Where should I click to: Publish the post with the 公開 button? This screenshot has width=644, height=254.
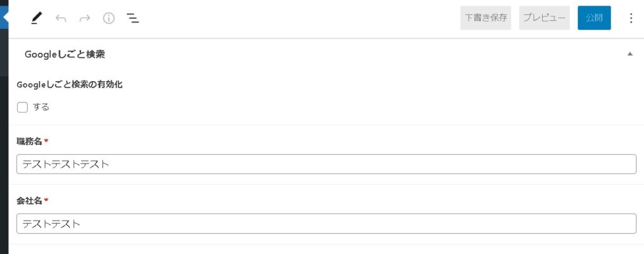[594, 18]
